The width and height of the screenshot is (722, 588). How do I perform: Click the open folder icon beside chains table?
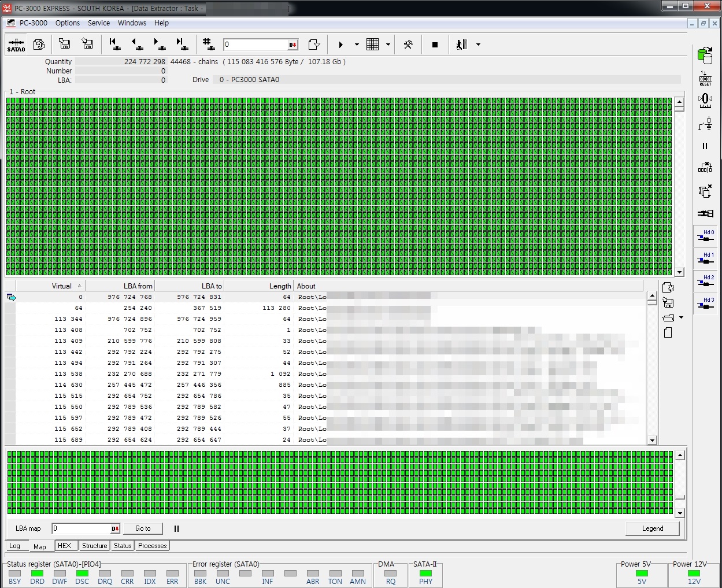click(x=669, y=317)
